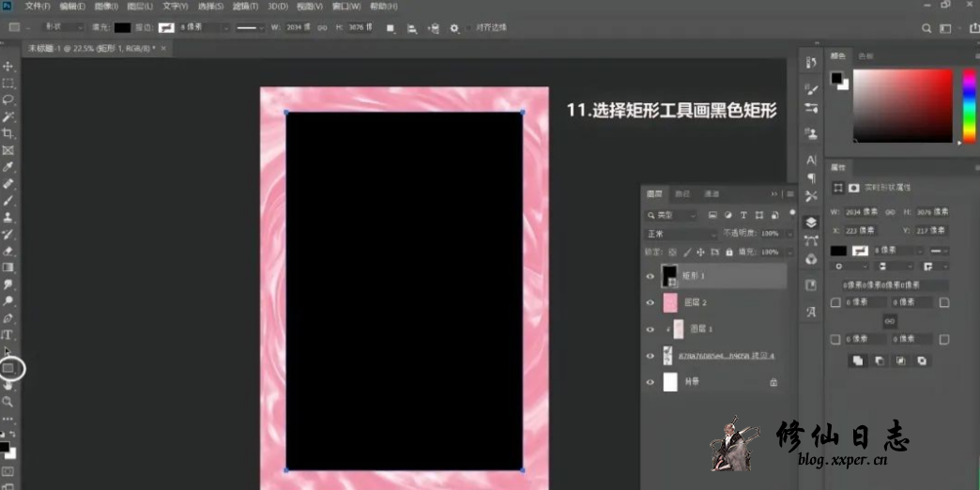Hide the 背景 layer with eye icon
The width and height of the screenshot is (980, 490).
650,382
